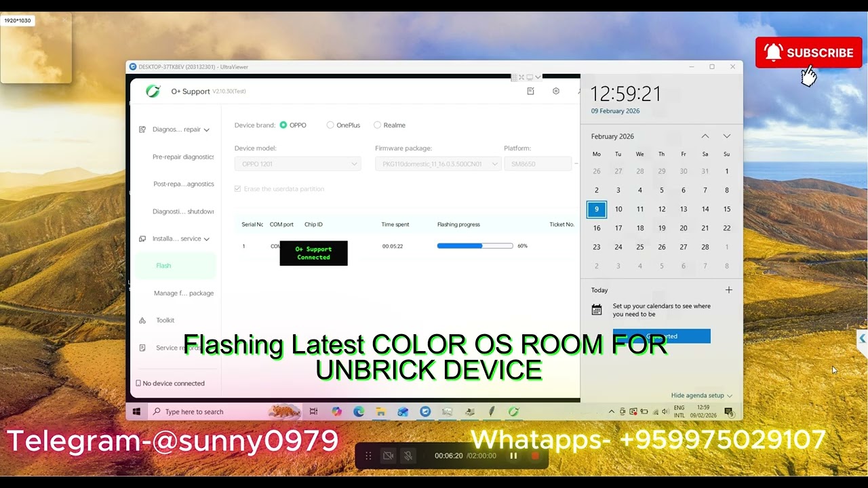Open File Explorer from the taskbar
868x488 pixels.
coord(380,411)
